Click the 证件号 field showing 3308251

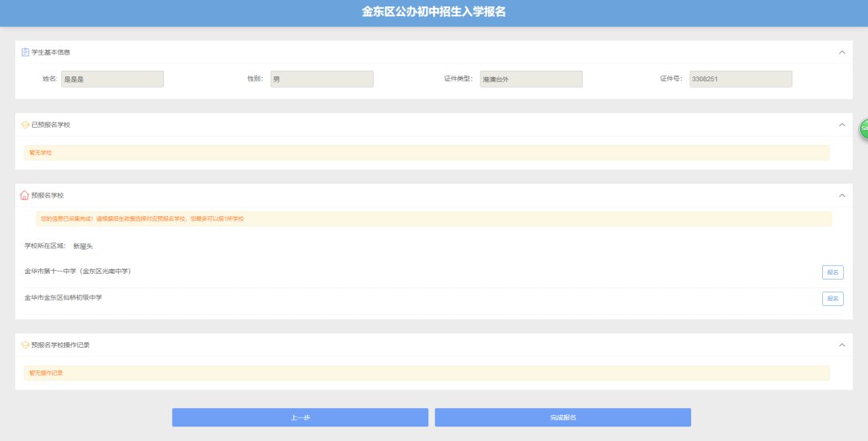pos(740,79)
